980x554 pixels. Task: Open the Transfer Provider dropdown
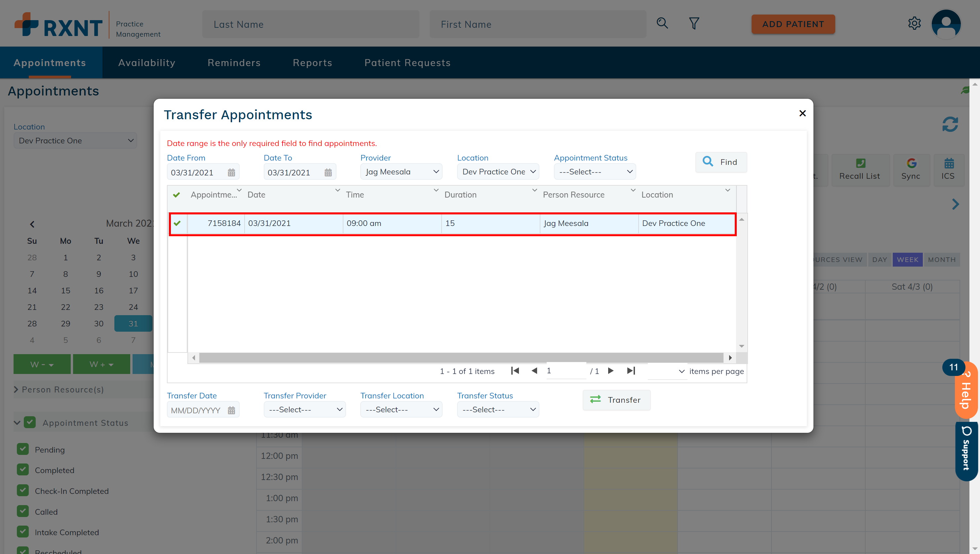click(304, 410)
